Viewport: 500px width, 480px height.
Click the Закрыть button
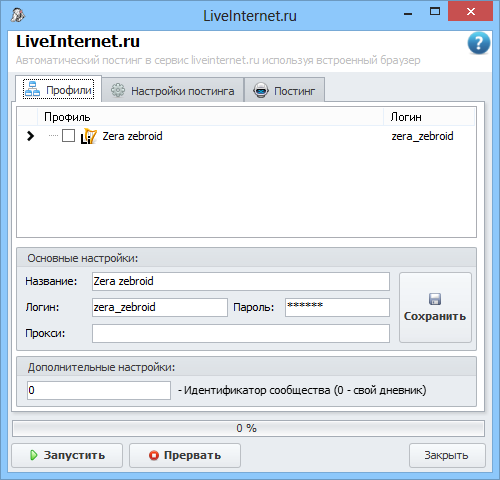447,455
